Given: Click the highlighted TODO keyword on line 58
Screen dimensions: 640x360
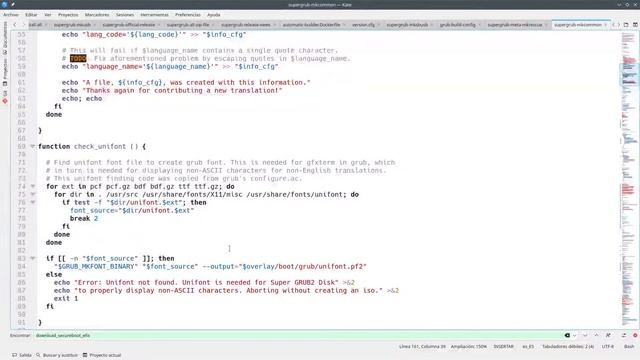Looking at the screenshot, I should [x=78, y=58].
